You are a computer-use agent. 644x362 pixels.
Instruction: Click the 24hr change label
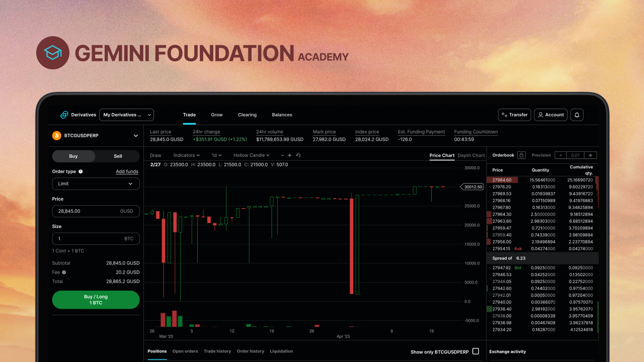coord(206,132)
